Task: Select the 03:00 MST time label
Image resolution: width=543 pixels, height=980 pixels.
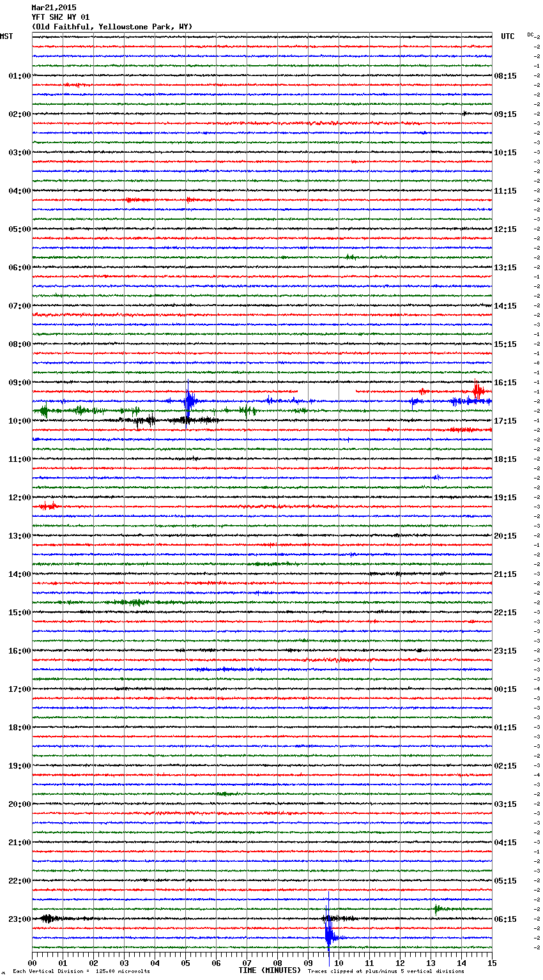Action: click(x=20, y=153)
